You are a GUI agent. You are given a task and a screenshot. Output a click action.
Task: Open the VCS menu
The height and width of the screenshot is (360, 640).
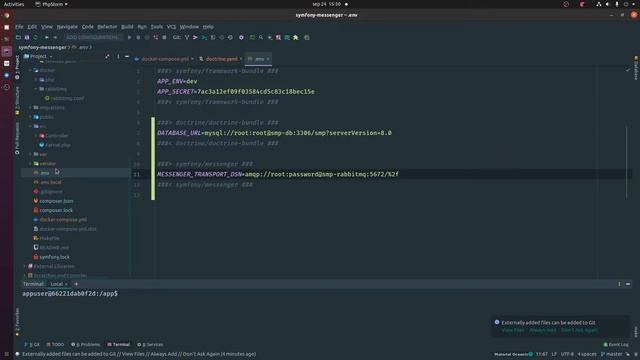point(171,27)
